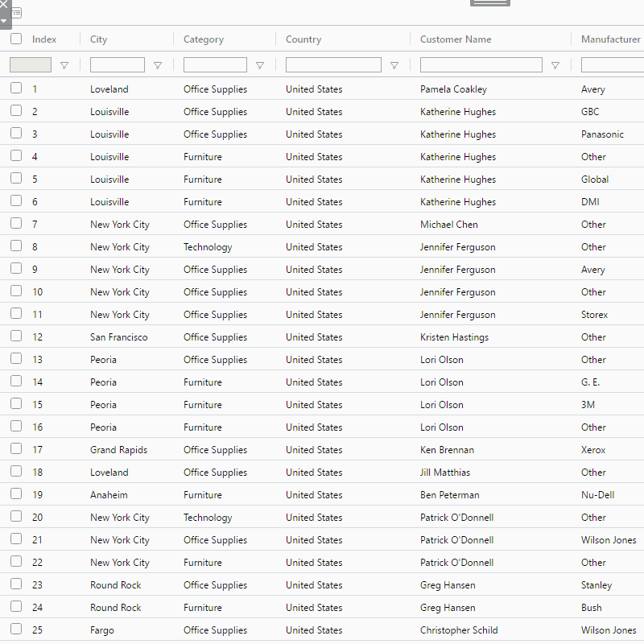Click the Customer Name column header
Viewport: 644px width, 644px height.
click(x=456, y=39)
